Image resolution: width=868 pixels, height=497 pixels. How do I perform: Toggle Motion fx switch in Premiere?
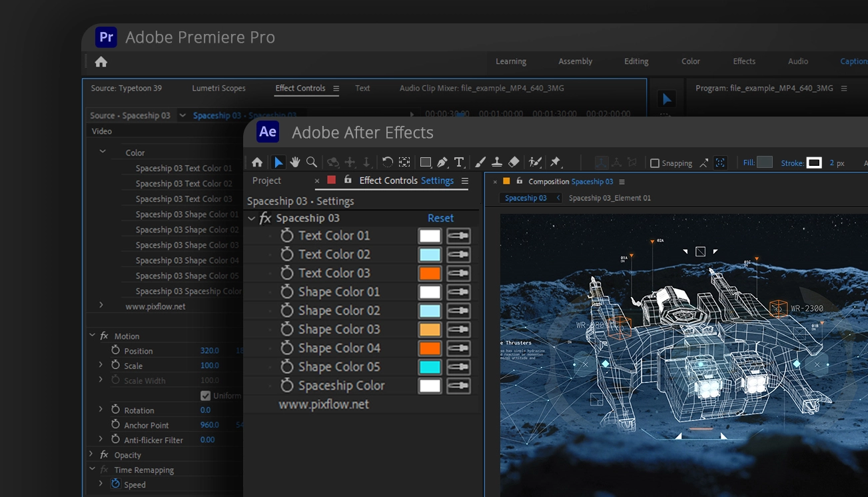click(105, 336)
